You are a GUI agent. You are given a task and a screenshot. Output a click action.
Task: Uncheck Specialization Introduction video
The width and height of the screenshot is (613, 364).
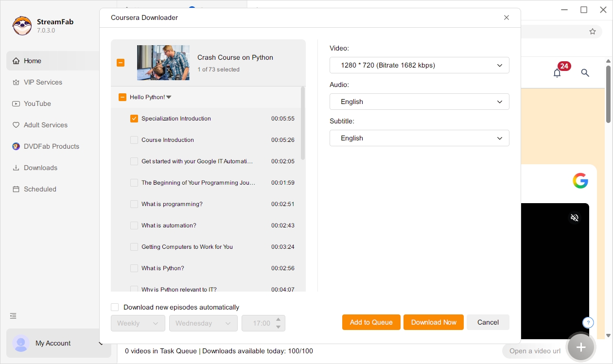(x=134, y=119)
